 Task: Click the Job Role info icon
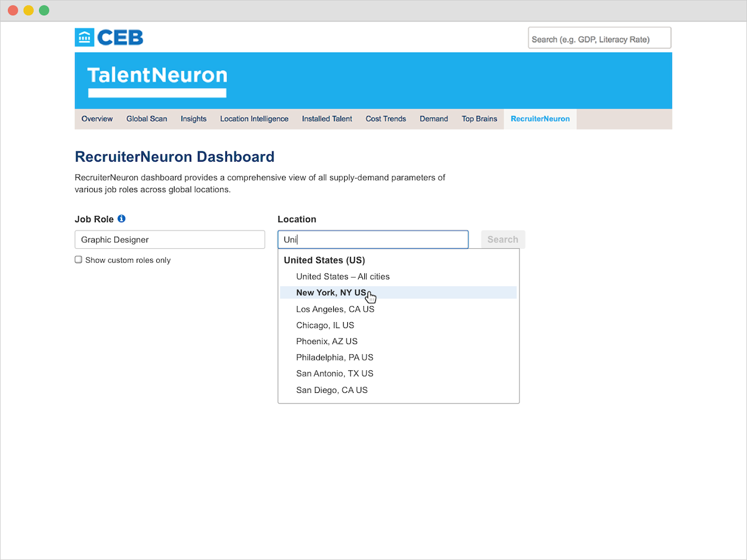coord(121,218)
